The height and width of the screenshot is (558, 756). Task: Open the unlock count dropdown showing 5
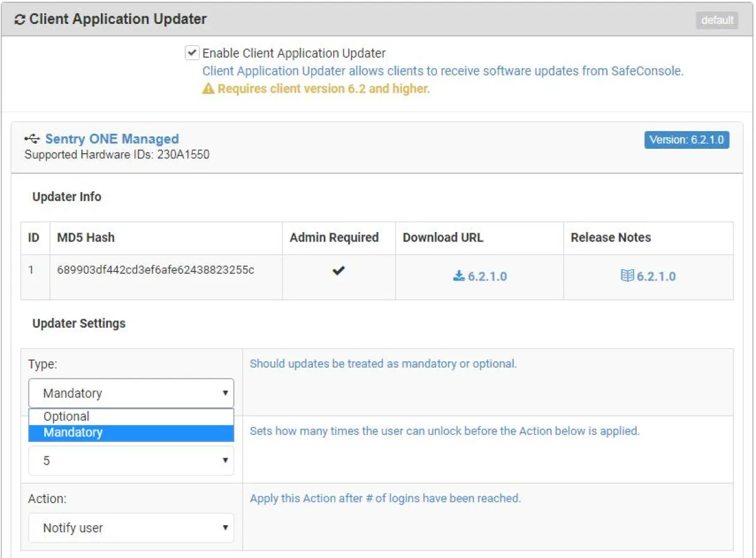(130, 460)
